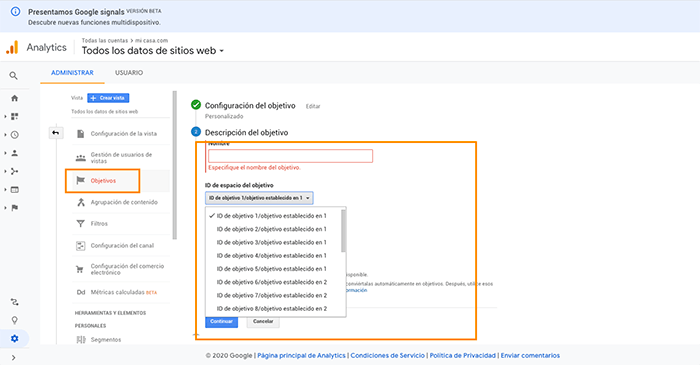Open the Discover lightbulb icon
This screenshot has width=700, height=365.
[14, 320]
